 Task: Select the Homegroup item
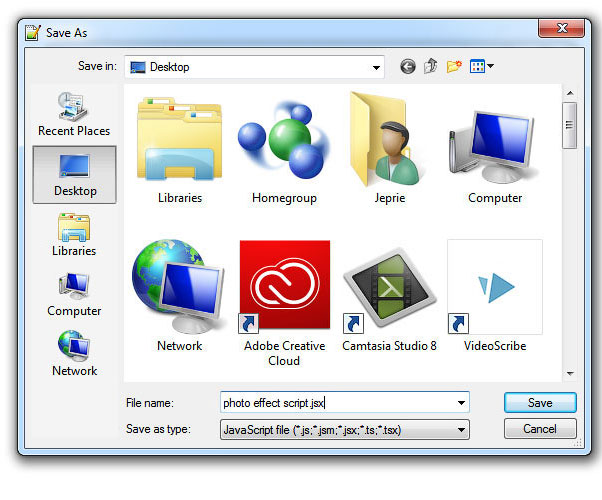point(284,150)
